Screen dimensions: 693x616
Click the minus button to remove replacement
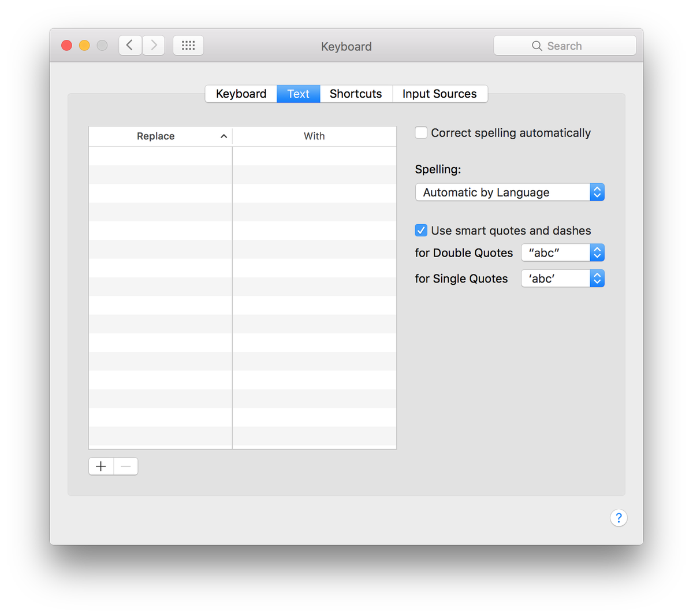coord(126,466)
